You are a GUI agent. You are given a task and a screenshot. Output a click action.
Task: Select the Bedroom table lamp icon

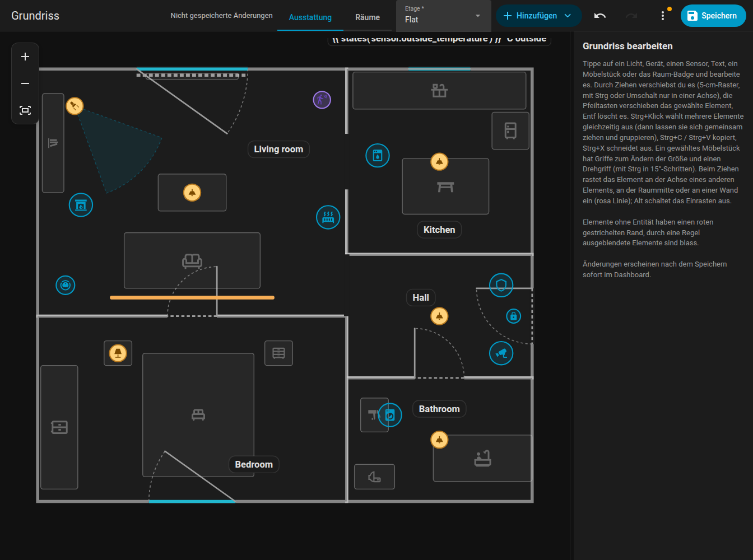coord(118,353)
